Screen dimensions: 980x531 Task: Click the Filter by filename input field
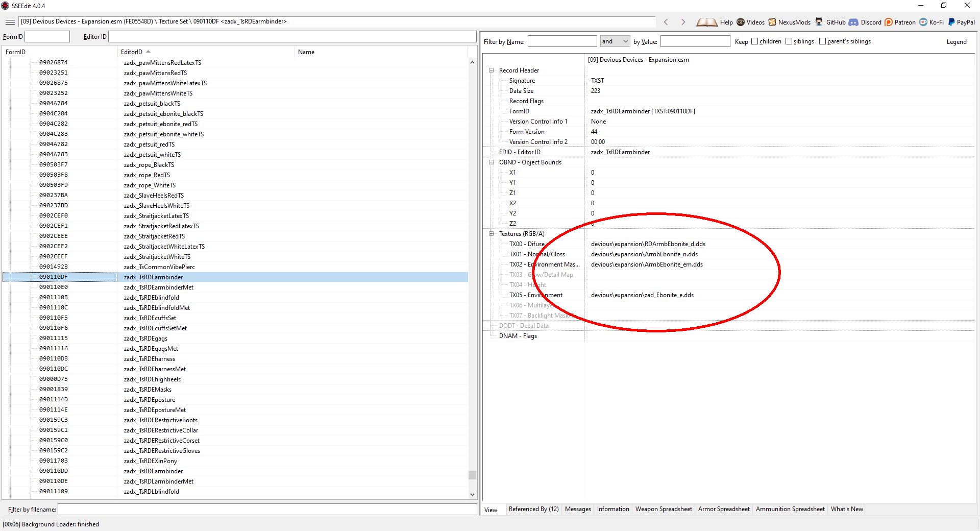pos(267,510)
